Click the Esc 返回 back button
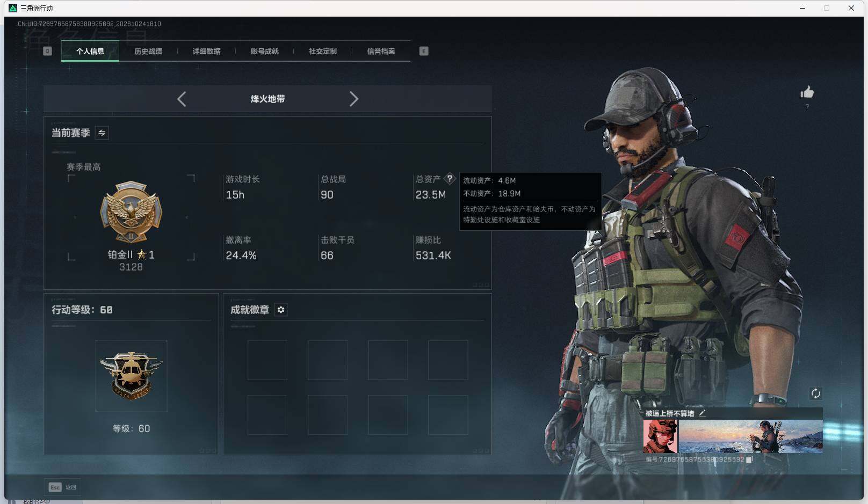 pyautogui.click(x=62, y=487)
